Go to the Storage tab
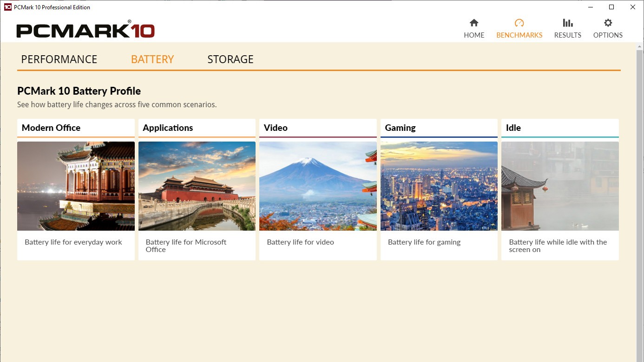Viewport: 644px width, 362px height. tap(230, 59)
